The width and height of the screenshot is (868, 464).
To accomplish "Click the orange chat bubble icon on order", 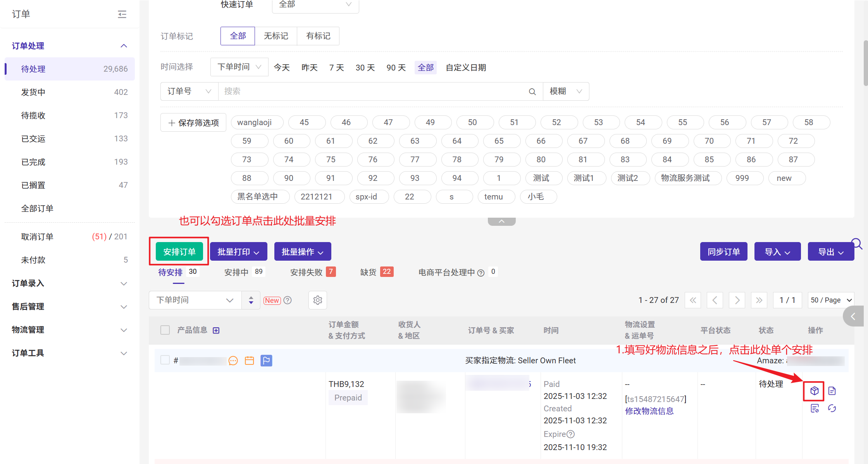I will pyautogui.click(x=233, y=361).
